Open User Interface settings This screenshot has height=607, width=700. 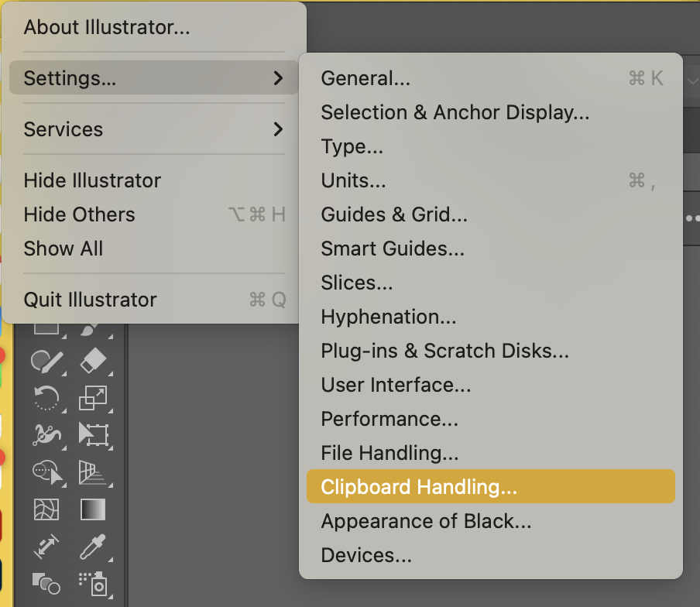coord(491,385)
